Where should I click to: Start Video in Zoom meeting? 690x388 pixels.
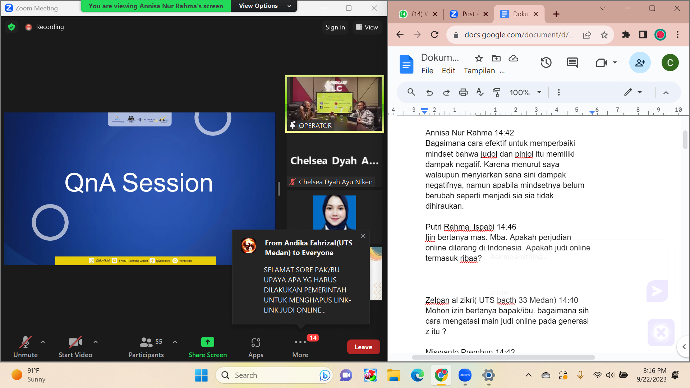coord(75,346)
